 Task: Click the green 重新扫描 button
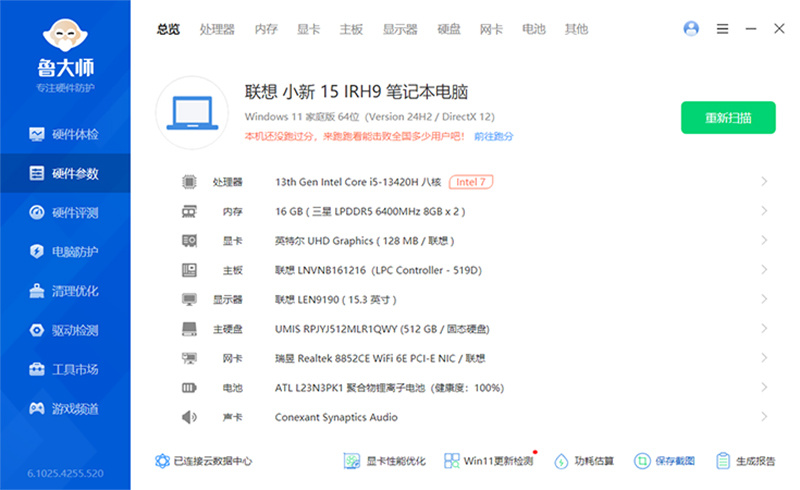tap(728, 117)
